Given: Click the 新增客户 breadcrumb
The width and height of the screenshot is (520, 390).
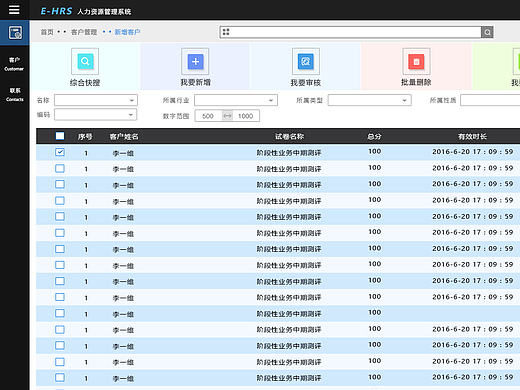Looking at the screenshot, I should click(x=127, y=32).
